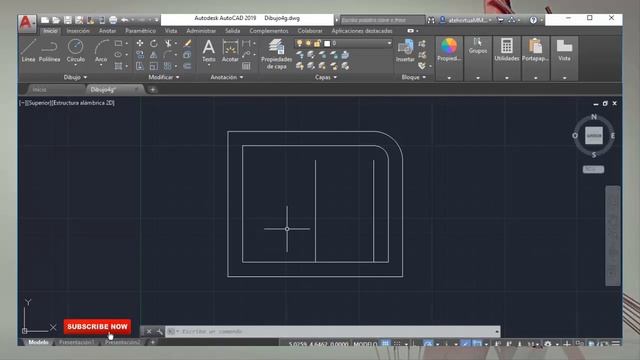Screen dimensions: 640x360
Task: Select the Círculo tool
Action: [x=76, y=50]
